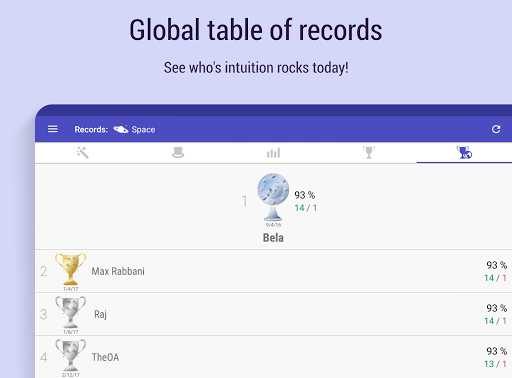
Task: Click TheOA's 13 / 1 result
Action: [x=495, y=364]
